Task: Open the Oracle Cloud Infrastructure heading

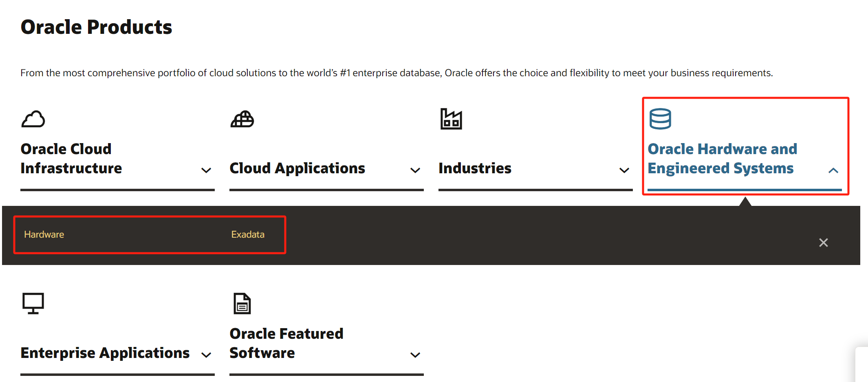Action: pos(71,159)
